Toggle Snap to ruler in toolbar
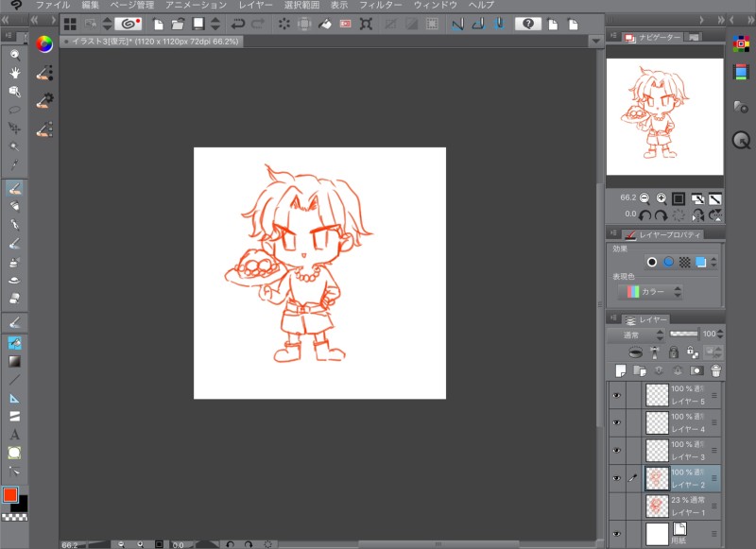The height and width of the screenshot is (549, 756). point(457,24)
